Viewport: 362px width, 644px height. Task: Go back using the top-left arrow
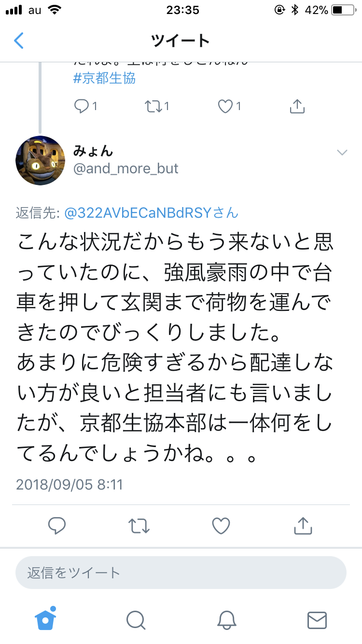19,41
